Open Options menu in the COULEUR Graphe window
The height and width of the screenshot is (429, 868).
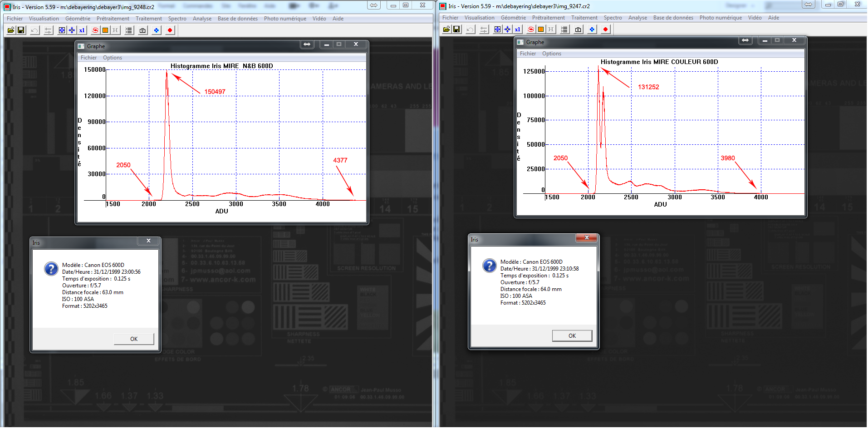coord(551,54)
